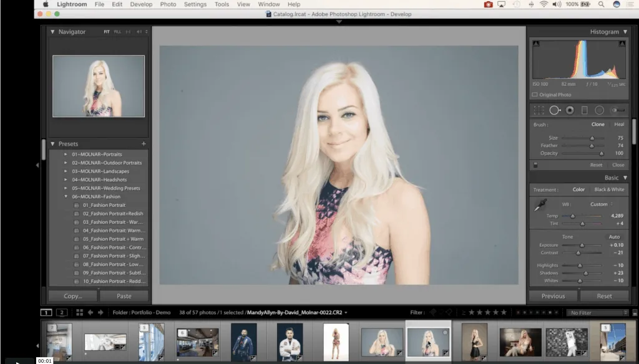Click the Paste button
Screen dimensions: 639x364
point(124,296)
